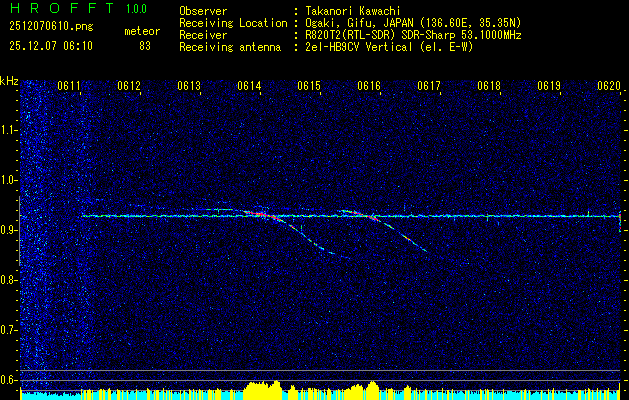Image resolution: width=629 pixels, height=400 pixels.
Task: Click the 0.7 kHz frequency label
Action: tap(9, 330)
